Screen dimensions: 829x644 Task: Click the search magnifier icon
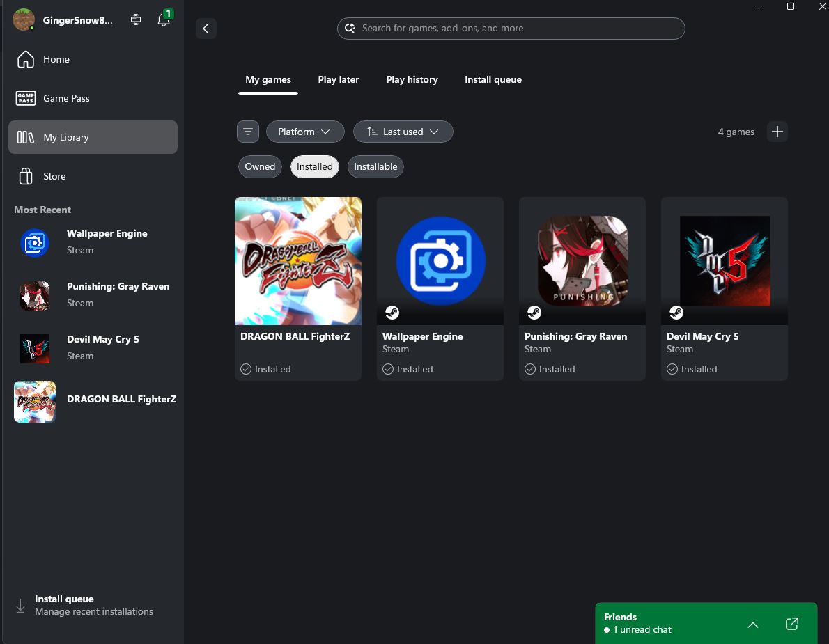tap(350, 29)
